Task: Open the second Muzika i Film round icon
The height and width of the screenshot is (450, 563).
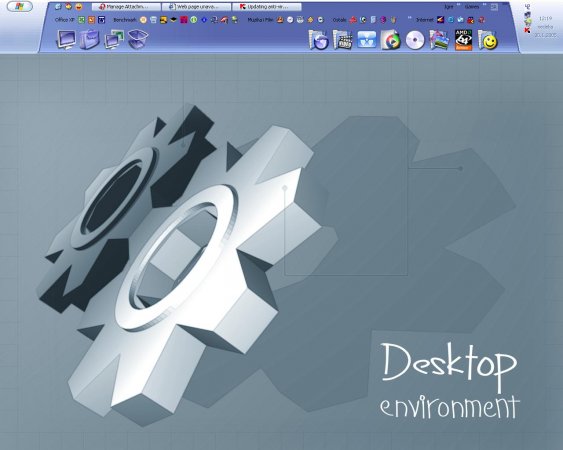Action: pos(290,20)
